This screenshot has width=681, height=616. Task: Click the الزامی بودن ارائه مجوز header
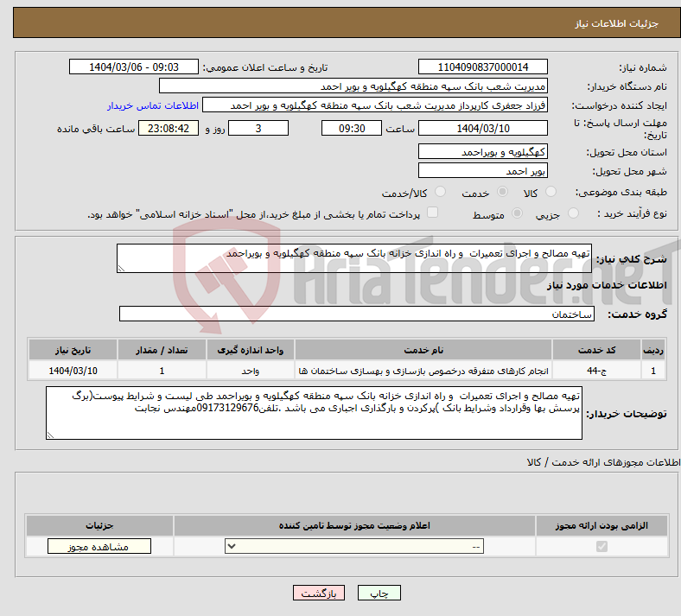pos(601,525)
